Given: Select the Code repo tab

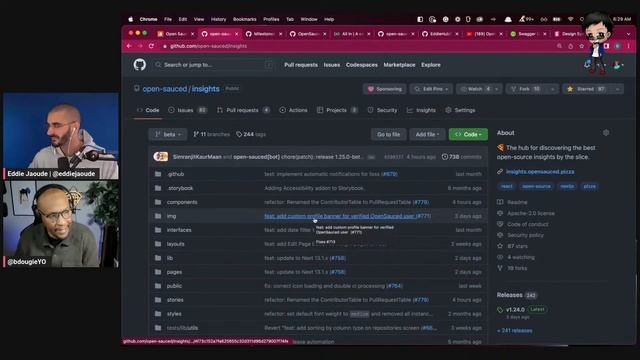Looking at the screenshot, I should point(149,110).
